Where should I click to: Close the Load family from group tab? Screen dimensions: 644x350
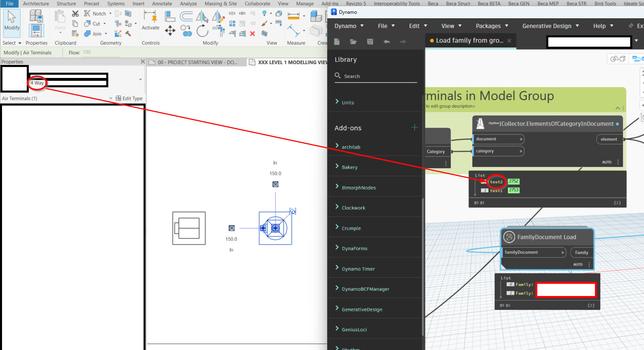[x=509, y=41]
